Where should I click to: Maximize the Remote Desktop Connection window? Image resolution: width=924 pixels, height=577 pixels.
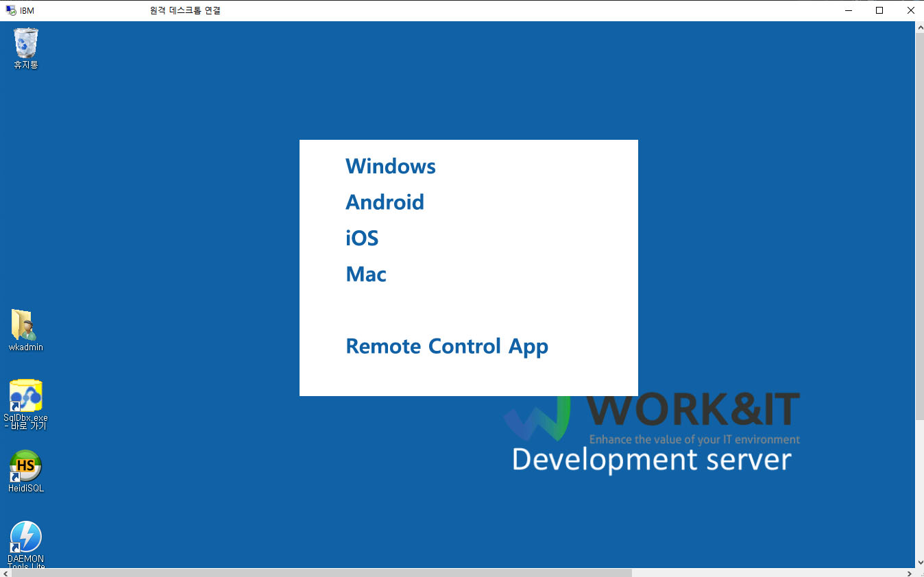tap(879, 10)
